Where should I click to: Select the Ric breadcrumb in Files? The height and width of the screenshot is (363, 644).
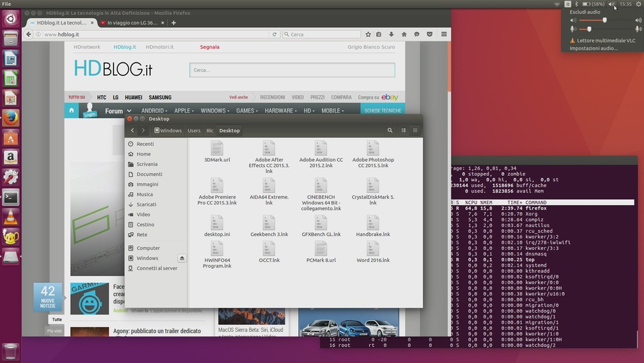210,130
